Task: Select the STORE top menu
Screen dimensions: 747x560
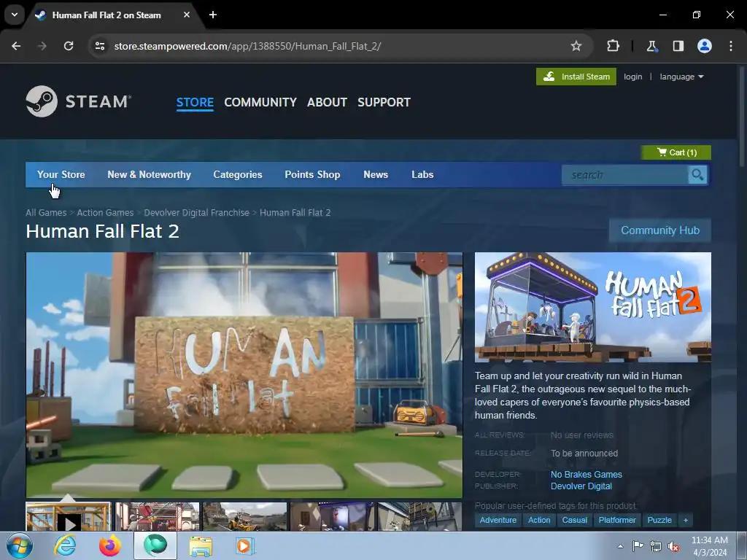Action: tap(195, 102)
